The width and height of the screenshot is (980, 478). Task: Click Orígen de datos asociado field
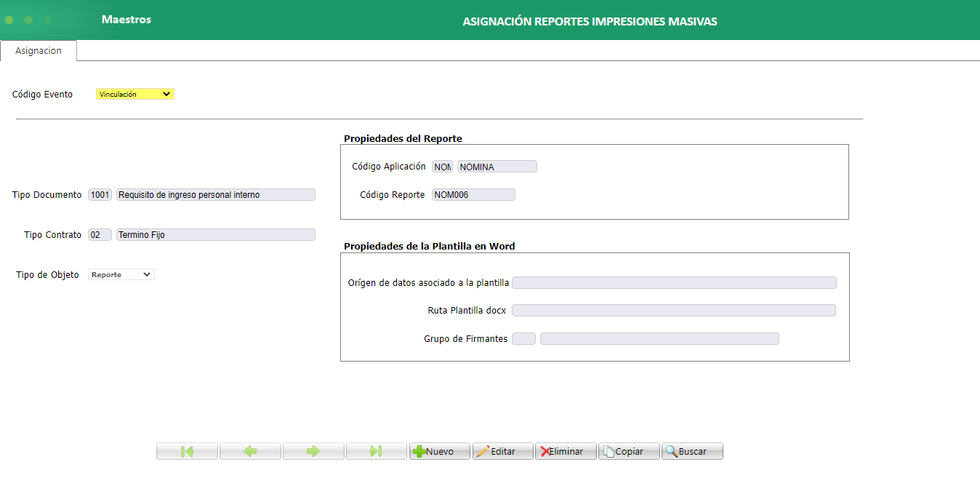(674, 282)
